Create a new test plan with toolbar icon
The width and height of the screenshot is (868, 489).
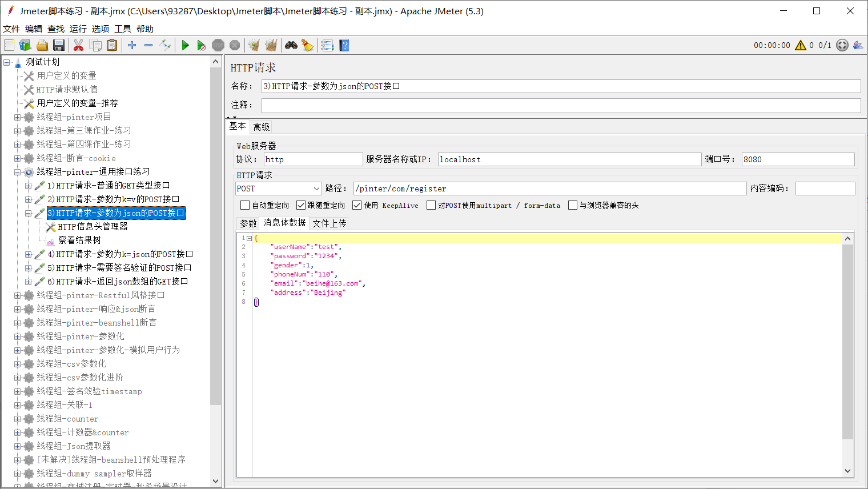tap(9, 45)
